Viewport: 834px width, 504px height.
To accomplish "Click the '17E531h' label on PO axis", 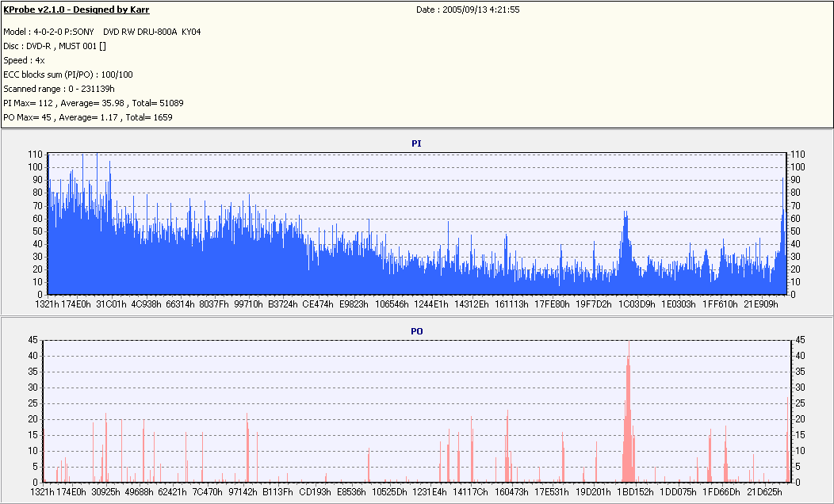I will (552, 492).
